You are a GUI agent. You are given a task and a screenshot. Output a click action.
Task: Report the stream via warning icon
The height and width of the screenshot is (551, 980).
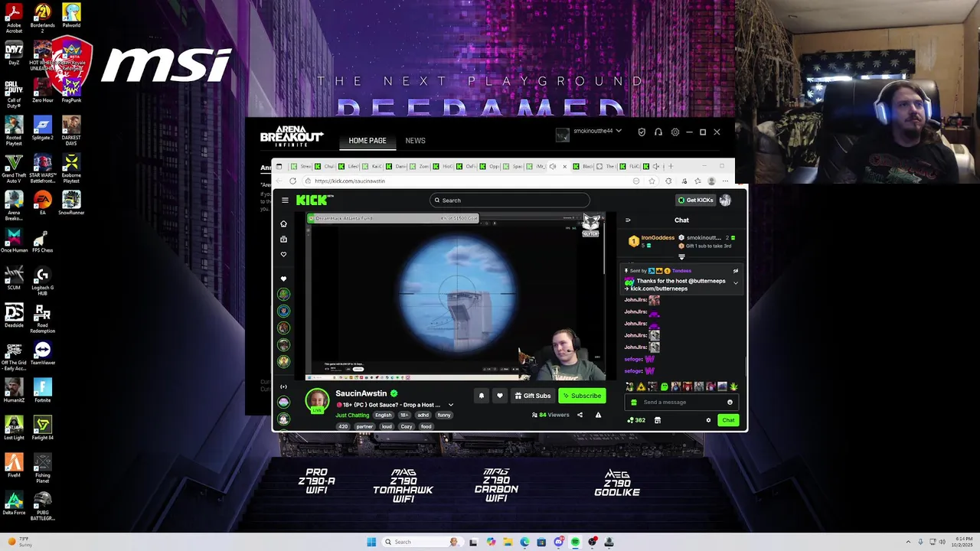tap(598, 415)
